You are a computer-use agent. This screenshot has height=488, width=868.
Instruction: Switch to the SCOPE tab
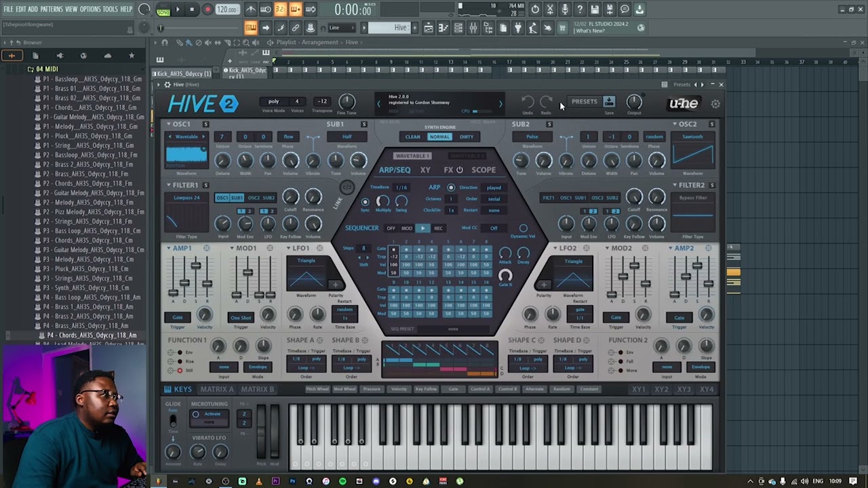click(x=484, y=170)
